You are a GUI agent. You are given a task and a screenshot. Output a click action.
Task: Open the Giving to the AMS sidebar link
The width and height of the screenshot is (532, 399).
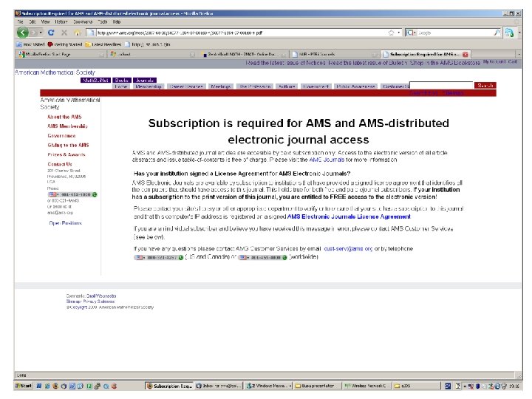pyautogui.click(x=68, y=145)
